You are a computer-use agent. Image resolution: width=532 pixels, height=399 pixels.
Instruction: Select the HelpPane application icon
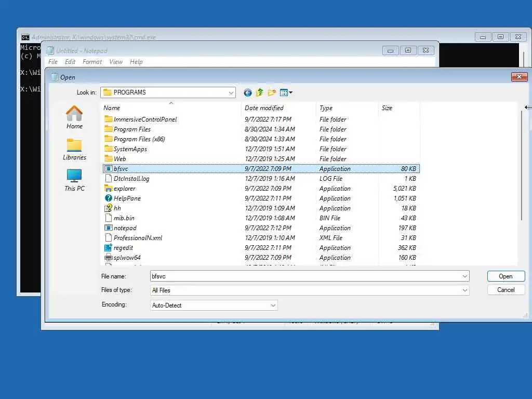(x=108, y=198)
